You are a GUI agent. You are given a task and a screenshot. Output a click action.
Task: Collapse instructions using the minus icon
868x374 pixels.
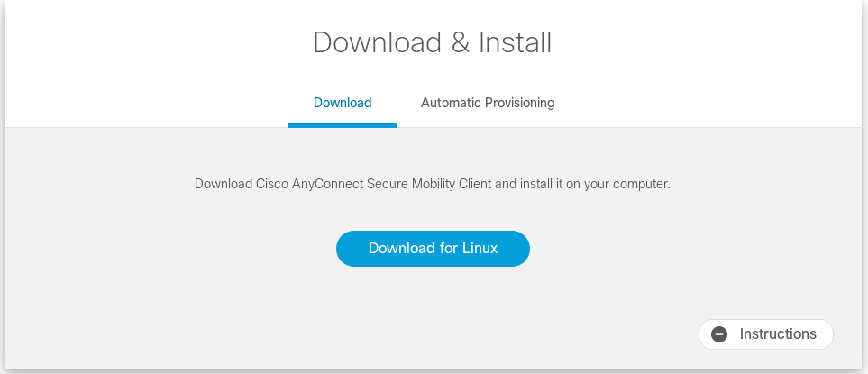[x=719, y=334]
